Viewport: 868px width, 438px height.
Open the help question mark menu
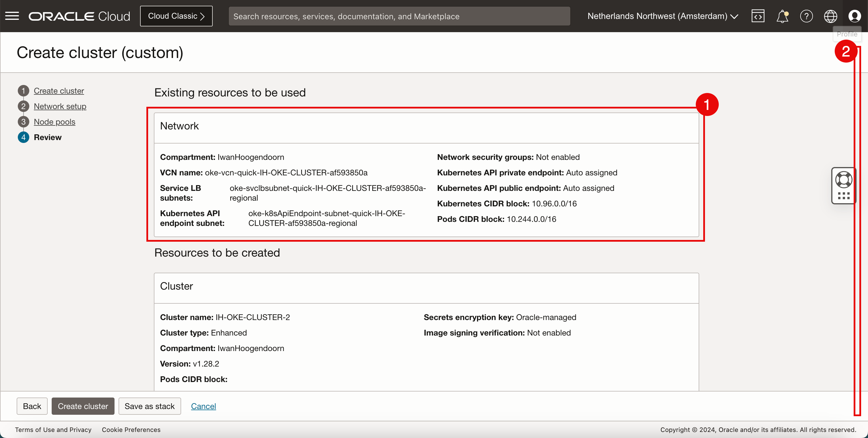tap(806, 16)
